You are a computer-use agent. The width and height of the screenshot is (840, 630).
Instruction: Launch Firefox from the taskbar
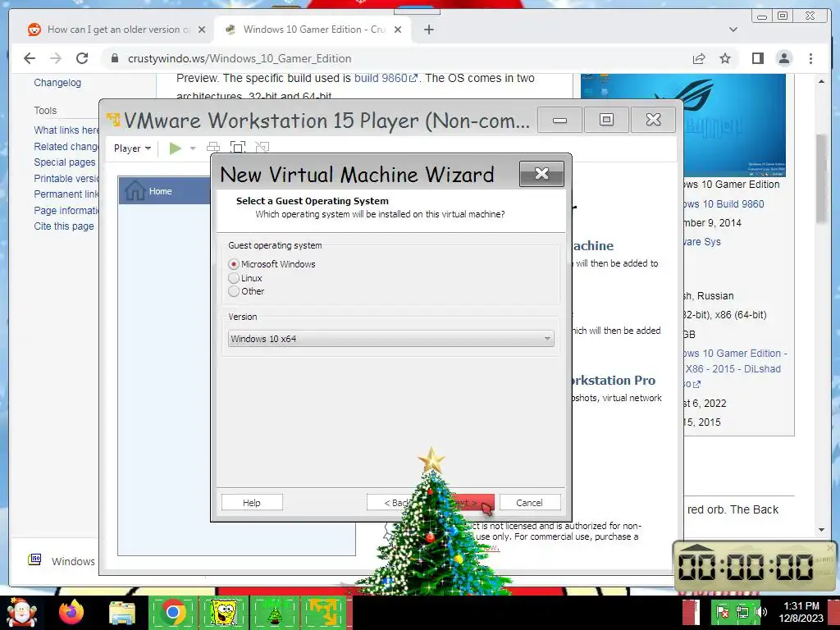click(x=72, y=612)
